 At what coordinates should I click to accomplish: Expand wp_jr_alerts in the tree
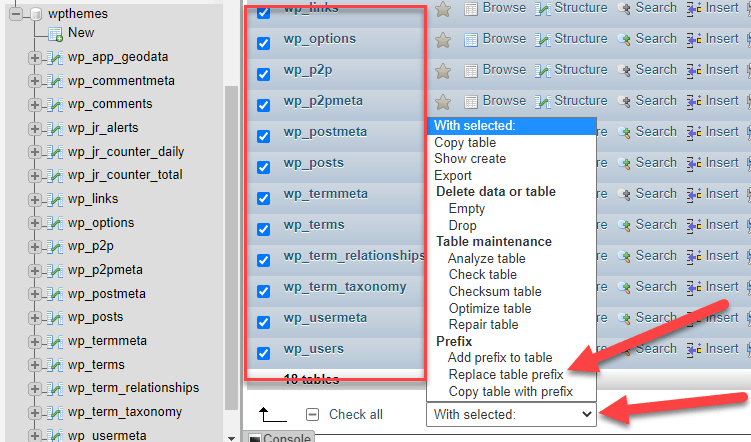tap(34, 129)
